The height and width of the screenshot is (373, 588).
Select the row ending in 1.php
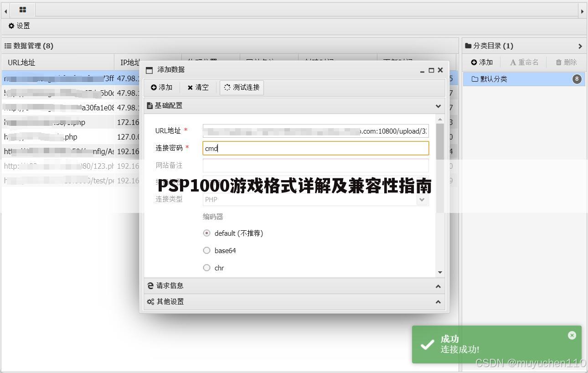229,122
